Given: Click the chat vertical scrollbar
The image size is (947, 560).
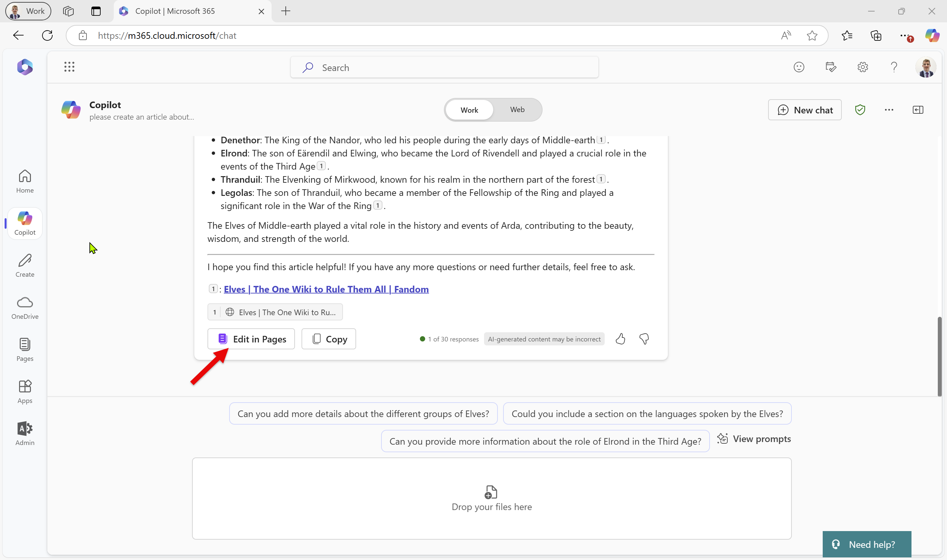Looking at the screenshot, I should click(x=939, y=357).
